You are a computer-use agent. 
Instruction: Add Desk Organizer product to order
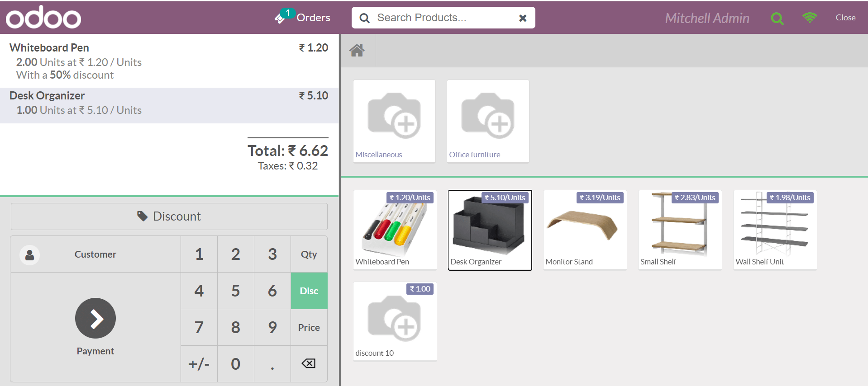point(490,230)
